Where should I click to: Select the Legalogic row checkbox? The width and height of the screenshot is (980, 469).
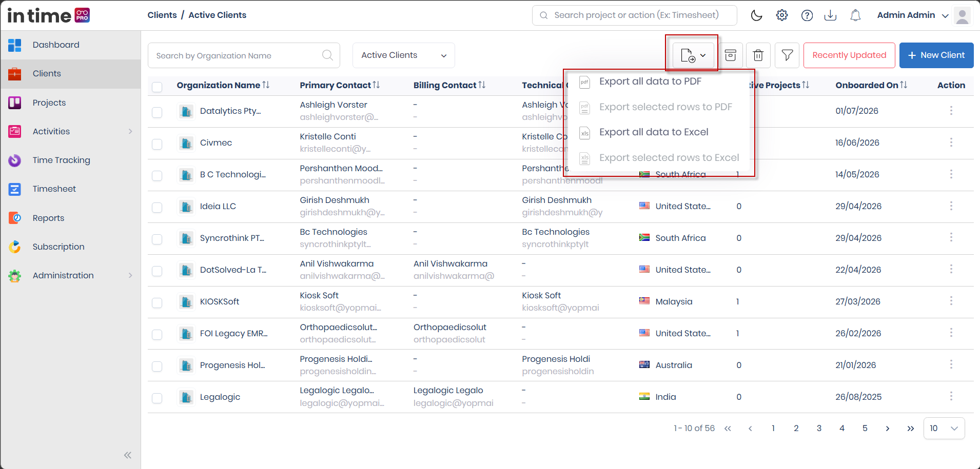(157, 398)
